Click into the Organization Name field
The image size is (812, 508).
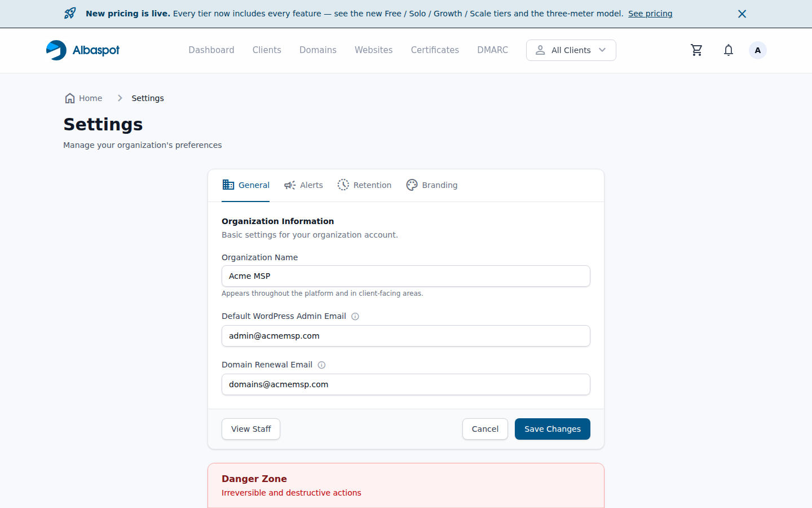pyautogui.click(x=406, y=276)
